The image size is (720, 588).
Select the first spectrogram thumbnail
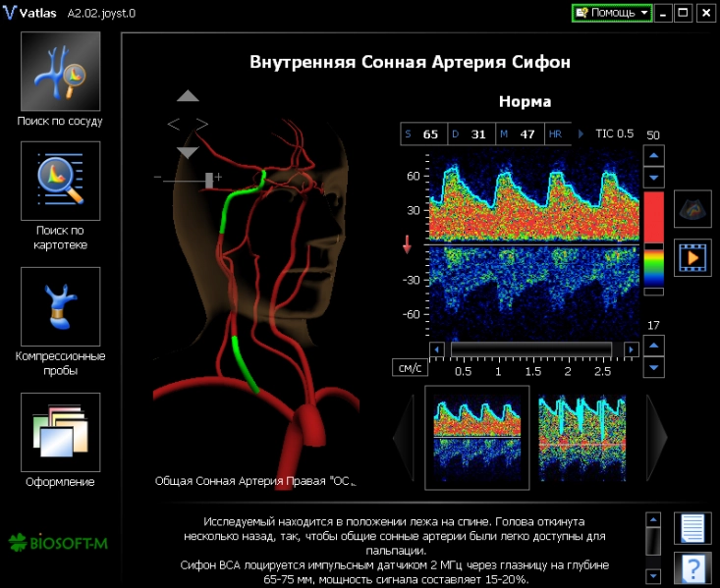point(477,437)
